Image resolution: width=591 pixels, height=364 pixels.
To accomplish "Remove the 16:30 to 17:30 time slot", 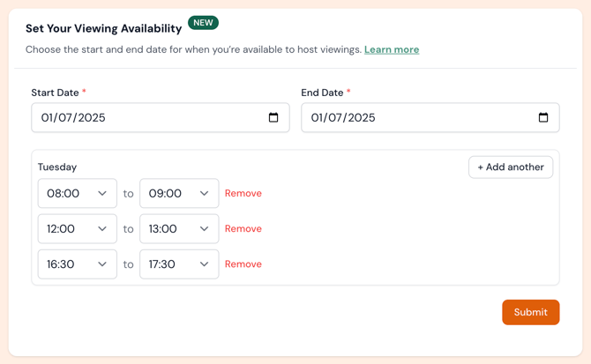I will 243,264.
